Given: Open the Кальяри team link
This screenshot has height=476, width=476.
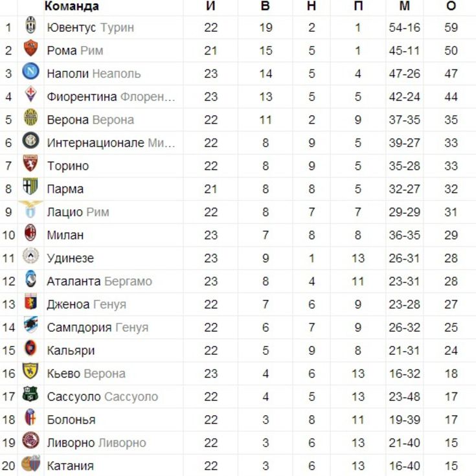Looking at the screenshot, I should click(71, 350).
